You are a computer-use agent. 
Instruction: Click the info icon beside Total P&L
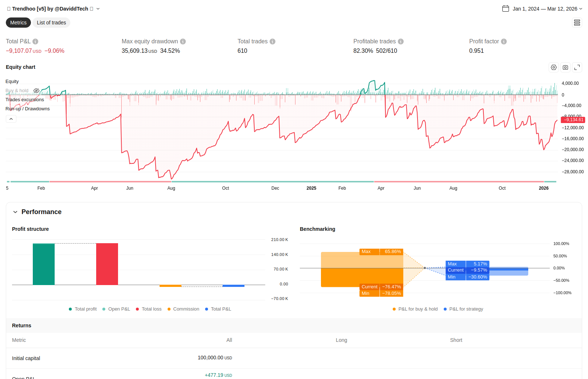pyautogui.click(x=35, y=42)
